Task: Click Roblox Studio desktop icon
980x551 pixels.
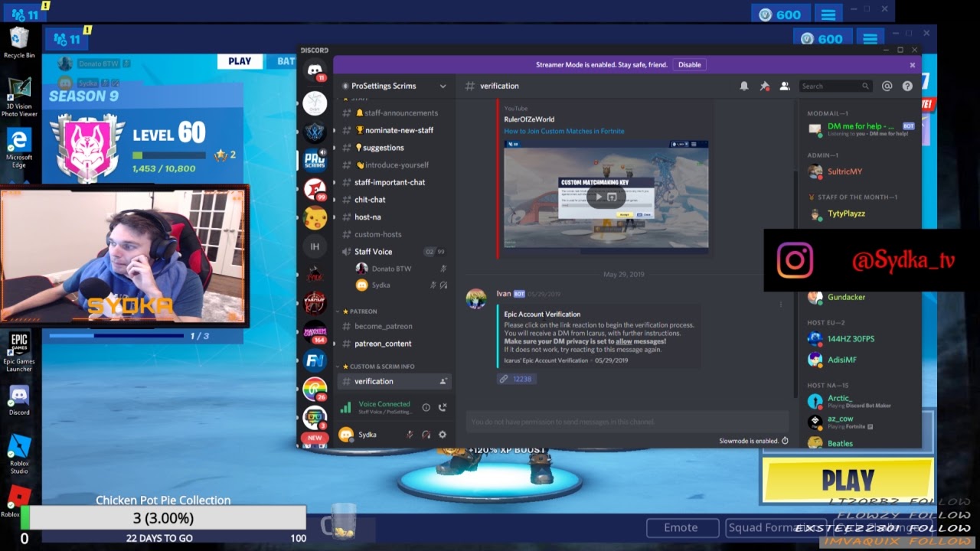Action: (x=19, y=454)
